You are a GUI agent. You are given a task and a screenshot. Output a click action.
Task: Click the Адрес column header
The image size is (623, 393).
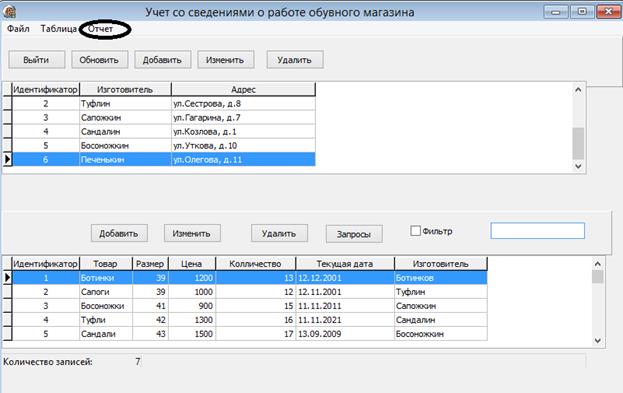(244, 89)
